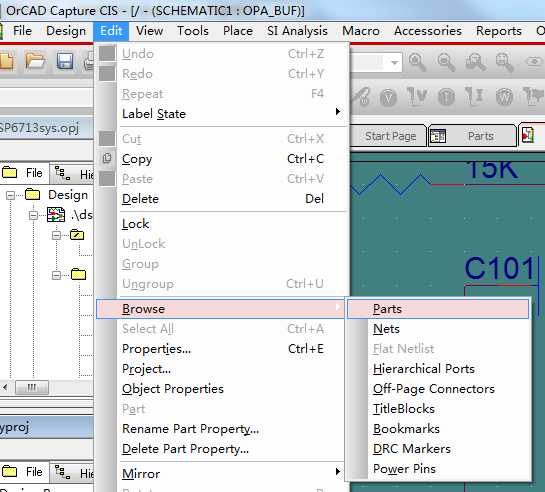Select the Hierarchy tab in lower panel
The image size is (545, 492).
(72, 473)
